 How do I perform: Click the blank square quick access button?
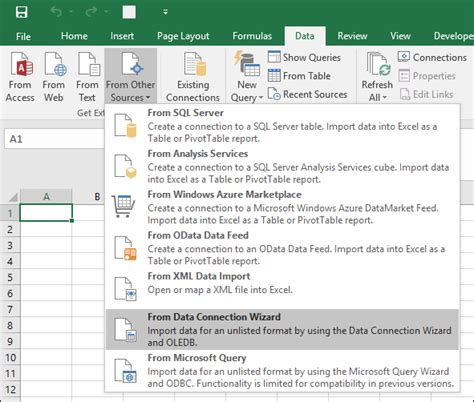[x=129, y=12]
